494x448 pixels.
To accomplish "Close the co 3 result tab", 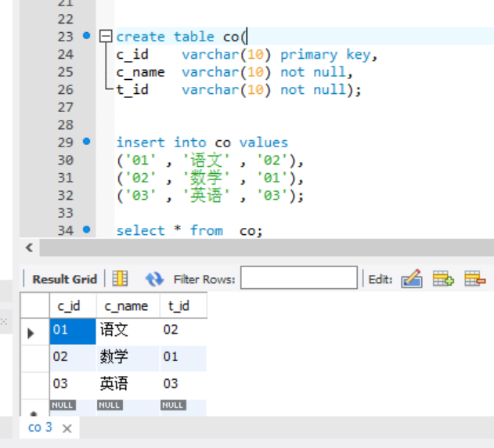I will (67, 428).
